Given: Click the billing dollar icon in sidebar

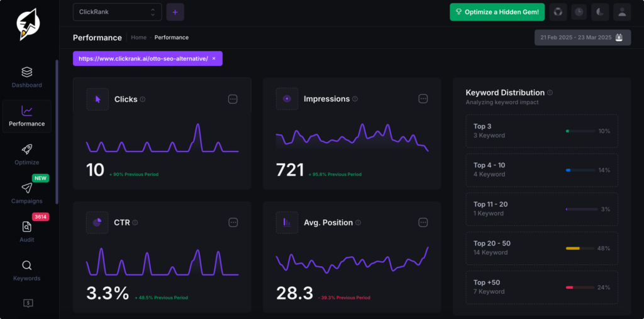Looking at the screenshot, I should tap(28, 303).
